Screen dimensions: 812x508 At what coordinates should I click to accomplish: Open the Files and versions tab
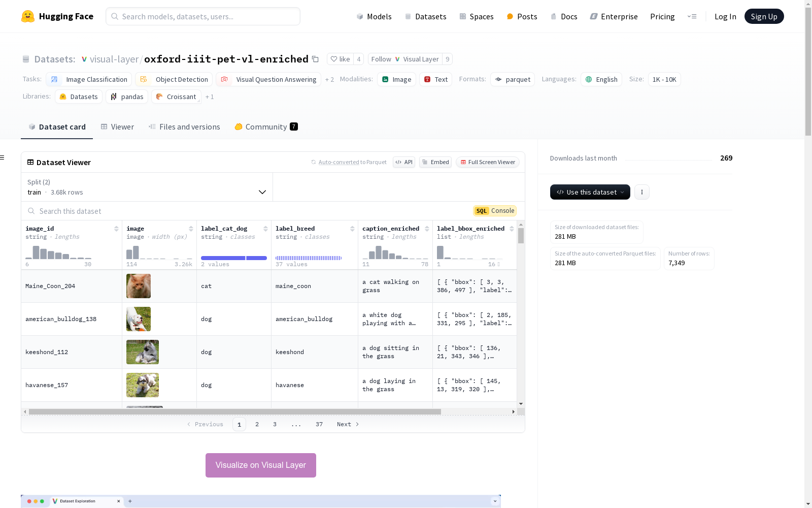point(184,126)
